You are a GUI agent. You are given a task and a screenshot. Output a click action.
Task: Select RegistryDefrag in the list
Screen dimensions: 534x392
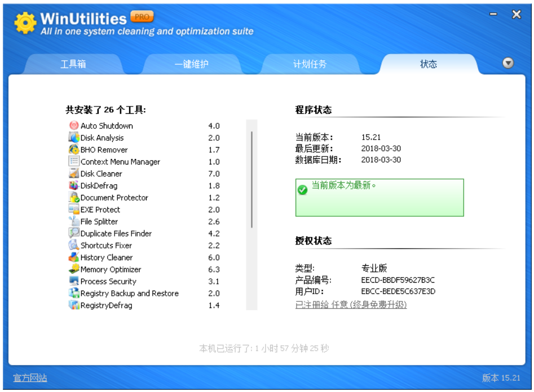point(106,305)
